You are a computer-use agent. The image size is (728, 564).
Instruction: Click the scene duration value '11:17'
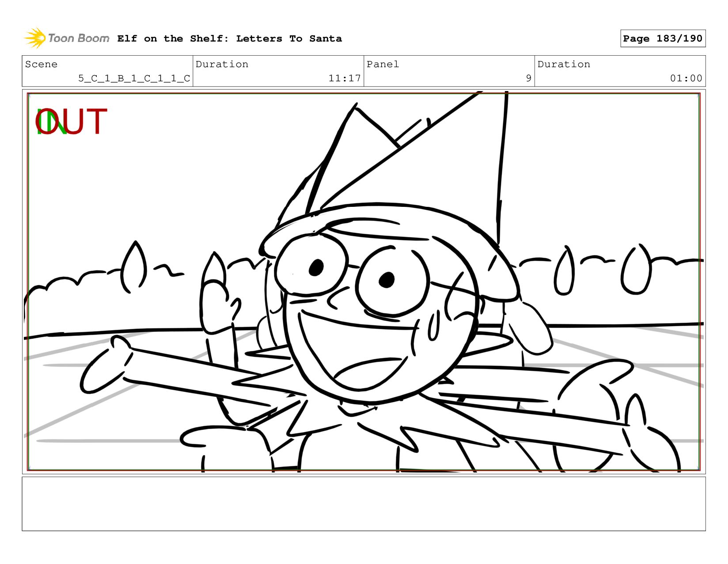click(x=345, y=78)
